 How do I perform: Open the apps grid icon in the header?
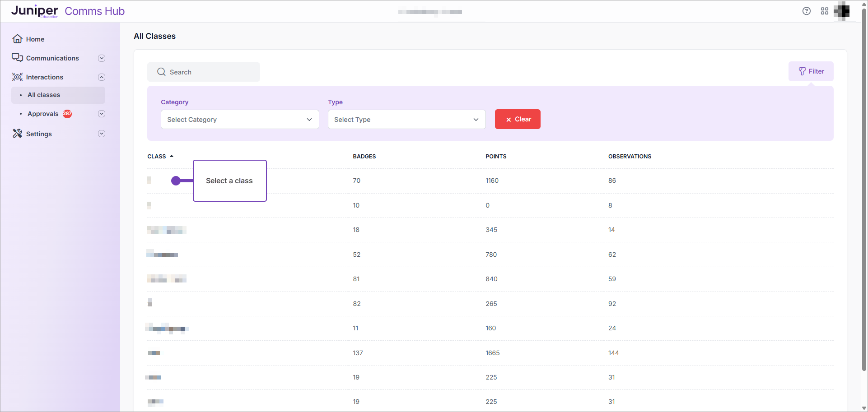pyautogui.click(x=825, y=11)
